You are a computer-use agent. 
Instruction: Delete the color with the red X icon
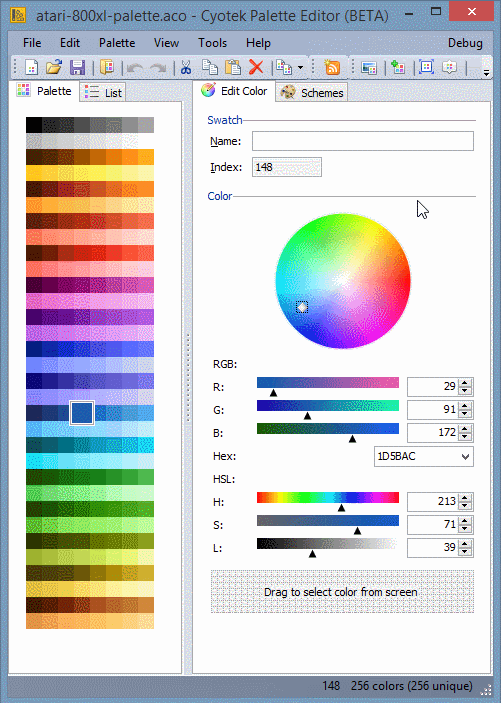pos(256,67)
